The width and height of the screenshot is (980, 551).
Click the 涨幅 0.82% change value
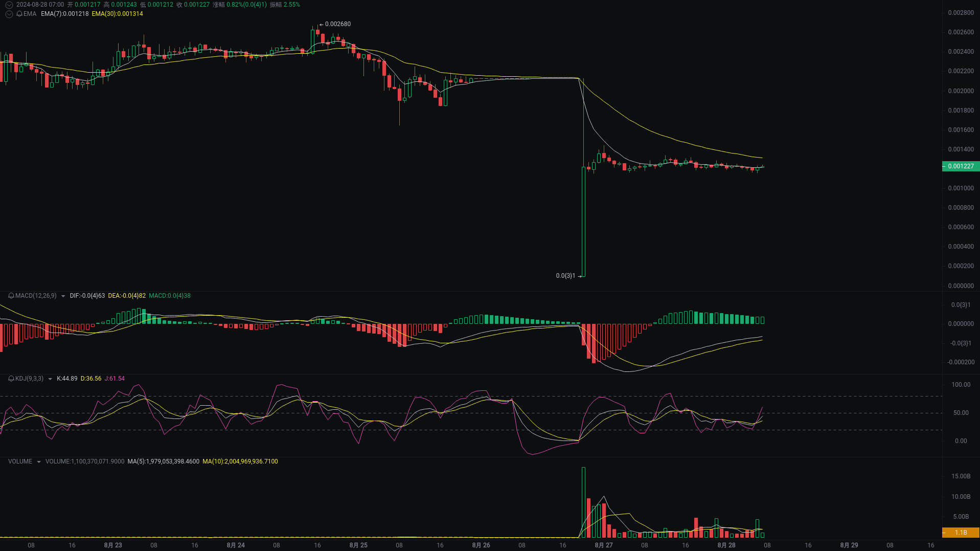[240, 5]
